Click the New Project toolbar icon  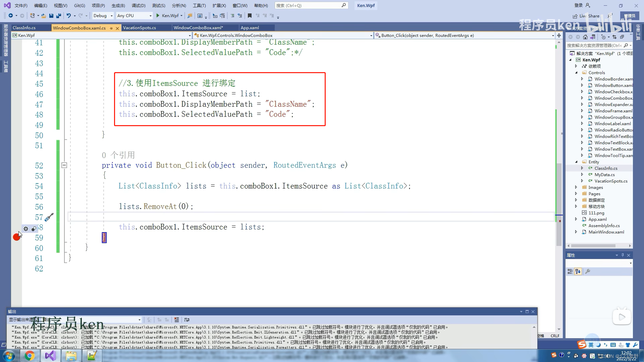pyautogui.click(x=32, y=15)
